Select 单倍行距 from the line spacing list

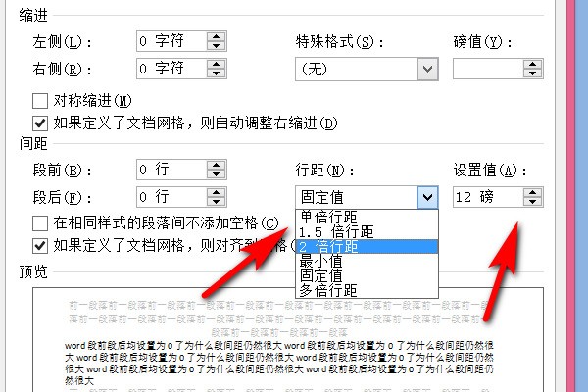[x=328, y=217]
